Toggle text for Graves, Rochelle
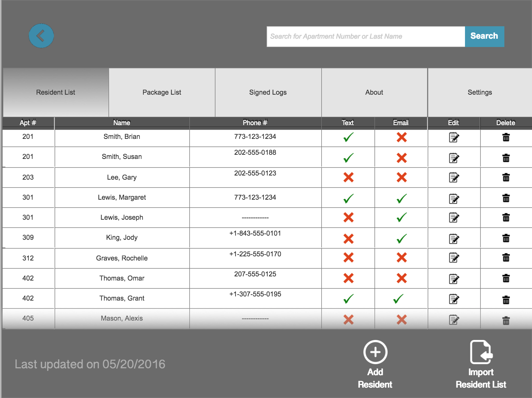The image size is (532, 398). (349, 257)
